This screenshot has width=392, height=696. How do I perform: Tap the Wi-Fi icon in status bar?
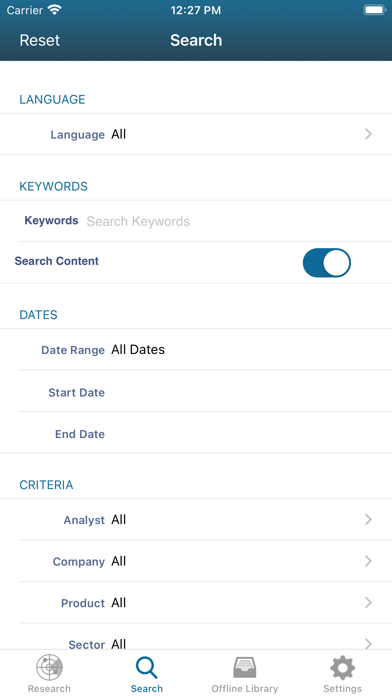click(55, 10)
